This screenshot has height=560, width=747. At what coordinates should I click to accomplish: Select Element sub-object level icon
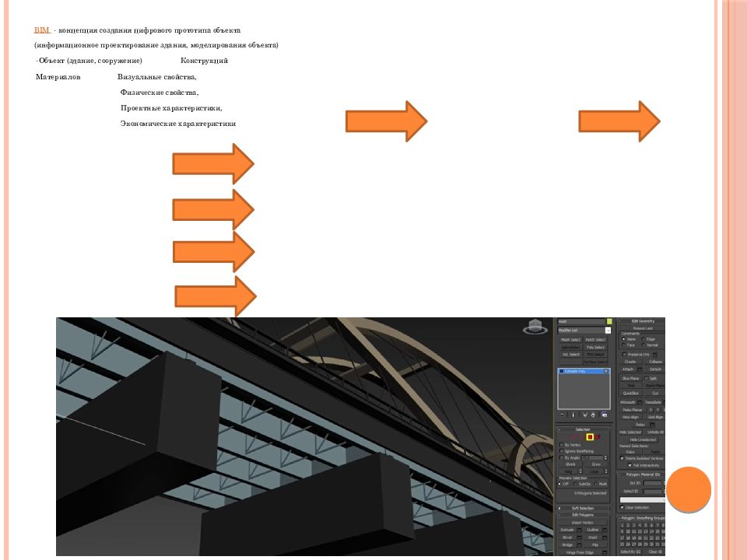(598, 437)
